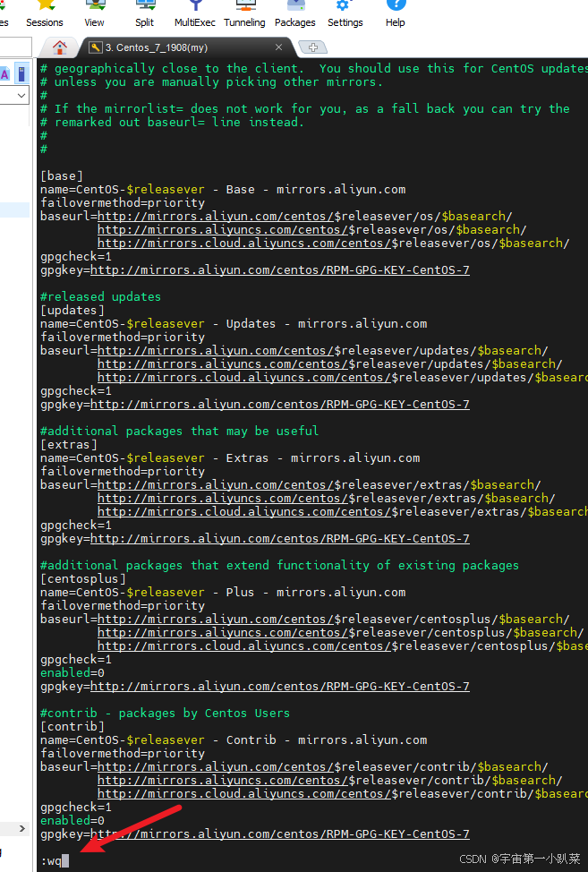The width and height of the screenshot is (588, 872).
Task: Click the letter A icon in the sidebar
Action: tap(4, 73)
